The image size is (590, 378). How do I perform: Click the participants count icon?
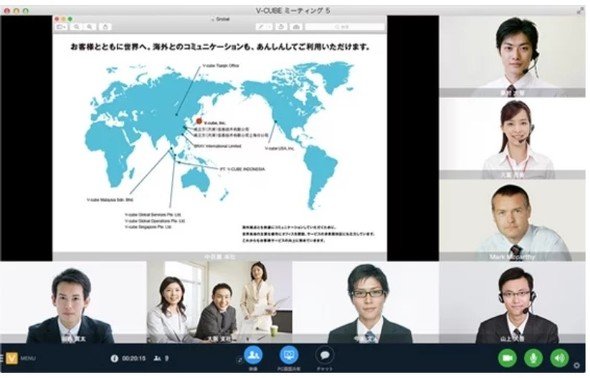(157, 358)
